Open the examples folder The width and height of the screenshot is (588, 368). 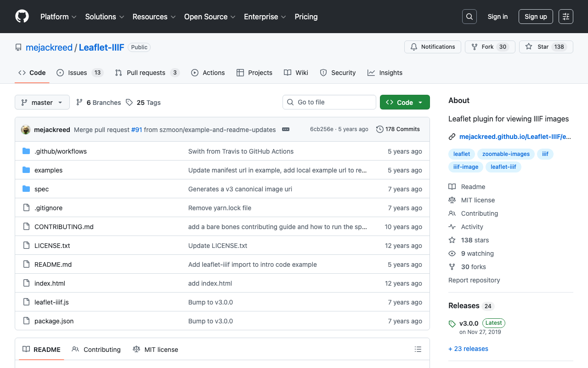click(x=48, y=170)
